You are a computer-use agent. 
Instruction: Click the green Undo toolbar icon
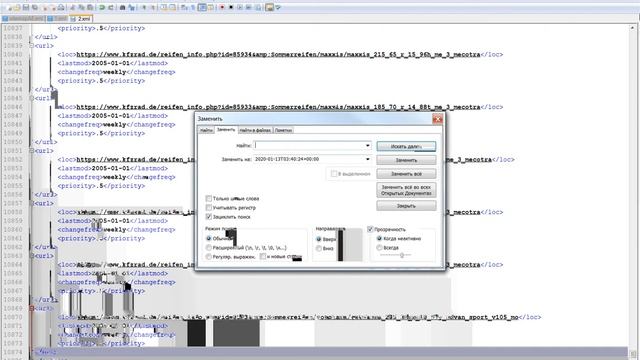click(102, 7)
